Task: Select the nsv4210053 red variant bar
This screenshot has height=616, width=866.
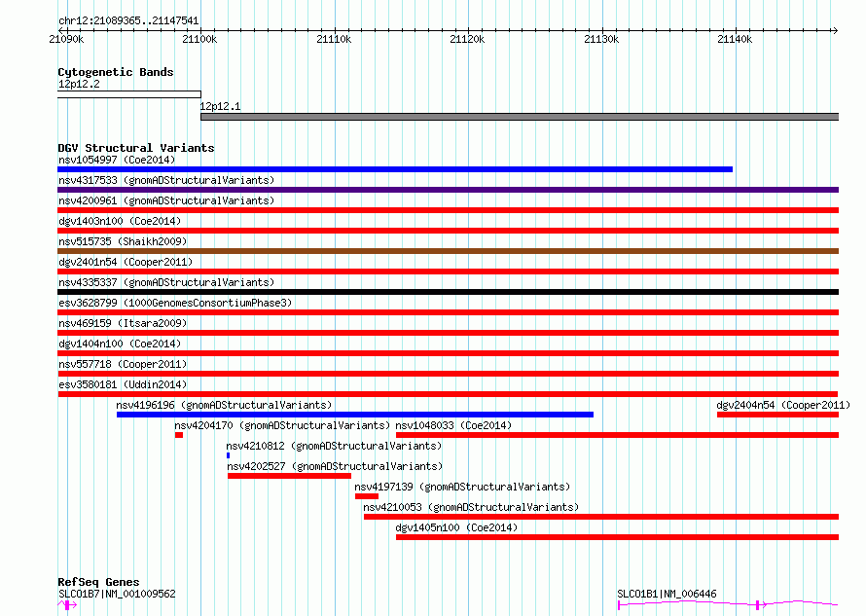Action: point(601,517)
